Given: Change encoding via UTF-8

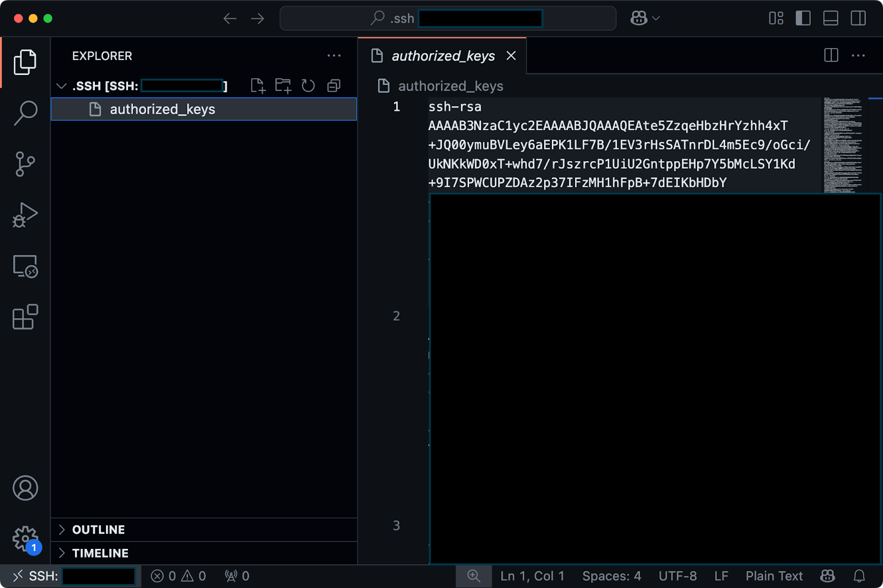Looking at the screenshot, I should point(677,576).
